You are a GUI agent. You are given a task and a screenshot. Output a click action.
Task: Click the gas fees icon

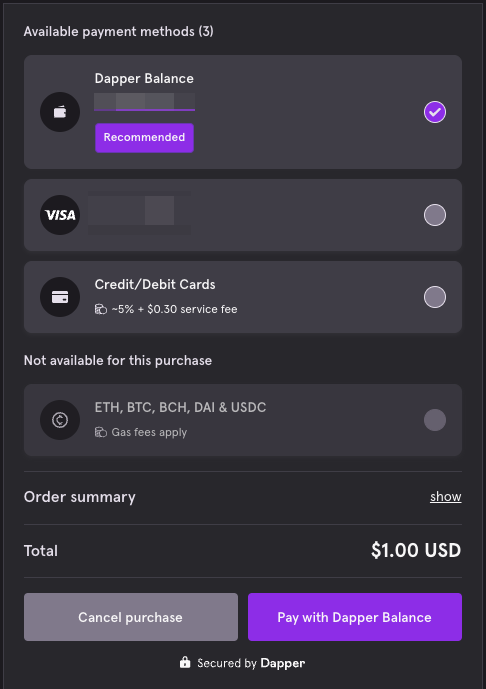pyautogui.click(x=101, y=432)
